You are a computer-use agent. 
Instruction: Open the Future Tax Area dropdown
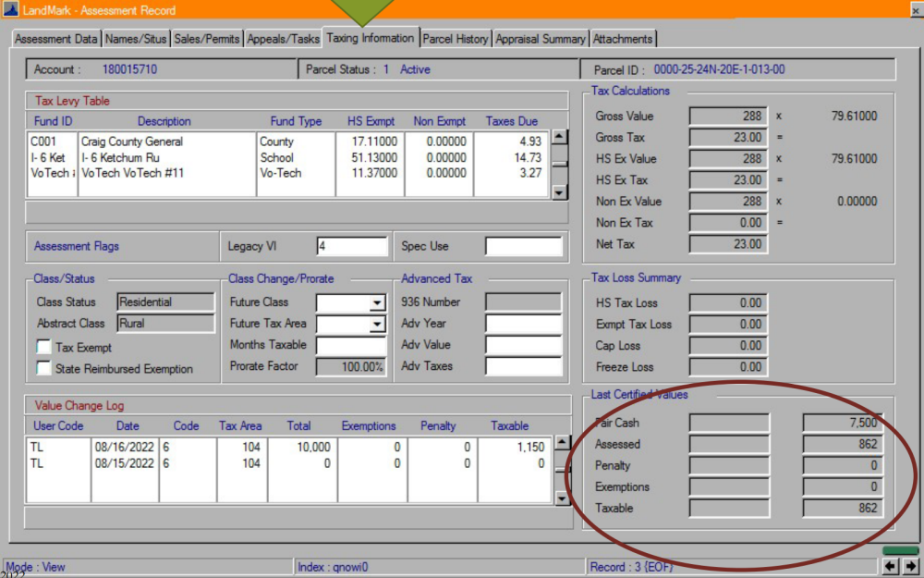click(x=375, y=322)
